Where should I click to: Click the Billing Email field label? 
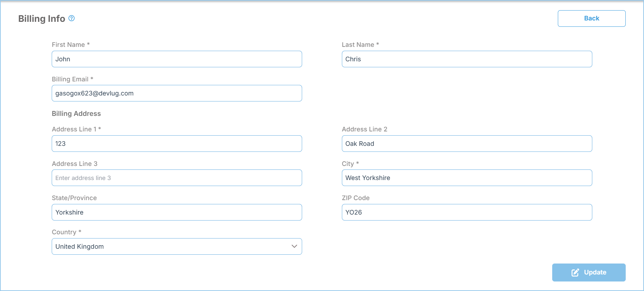tap(70, 79)
